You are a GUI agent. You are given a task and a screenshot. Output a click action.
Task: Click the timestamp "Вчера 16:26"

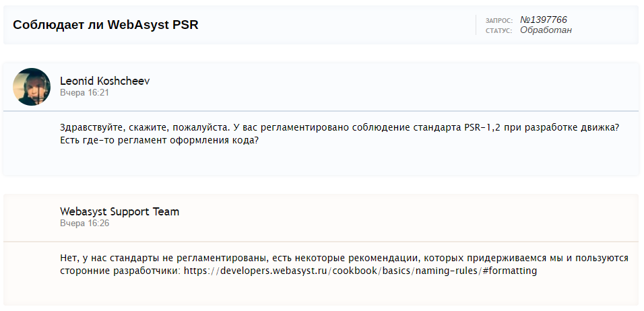[84, 223]
